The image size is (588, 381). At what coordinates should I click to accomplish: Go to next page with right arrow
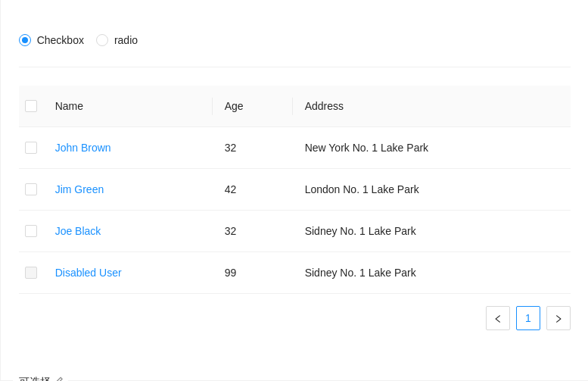(x=558, y=318)
